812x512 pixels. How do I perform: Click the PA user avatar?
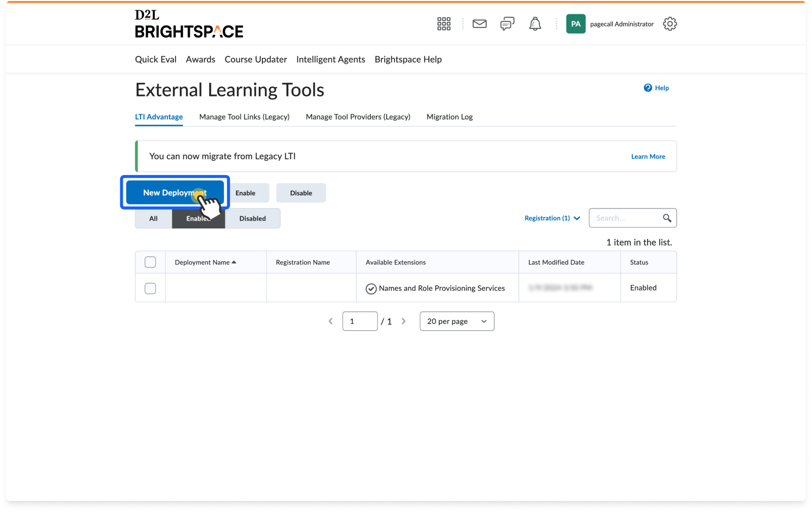tap(576, 24)
